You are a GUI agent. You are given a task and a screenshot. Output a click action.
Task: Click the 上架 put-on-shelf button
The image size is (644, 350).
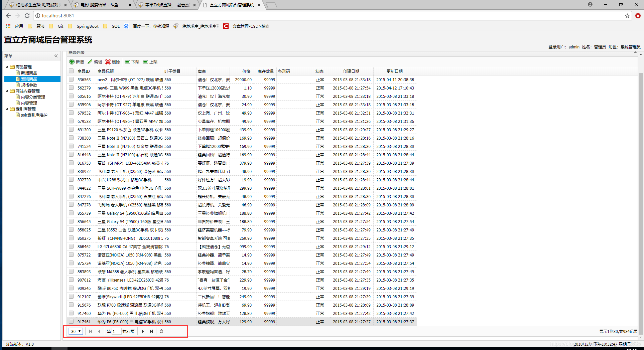(x=150, y=62)
